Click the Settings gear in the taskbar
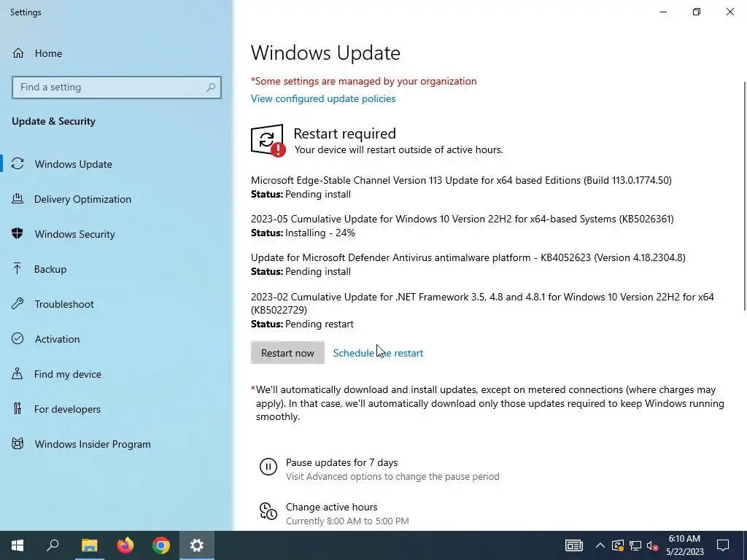 point(197,545)
